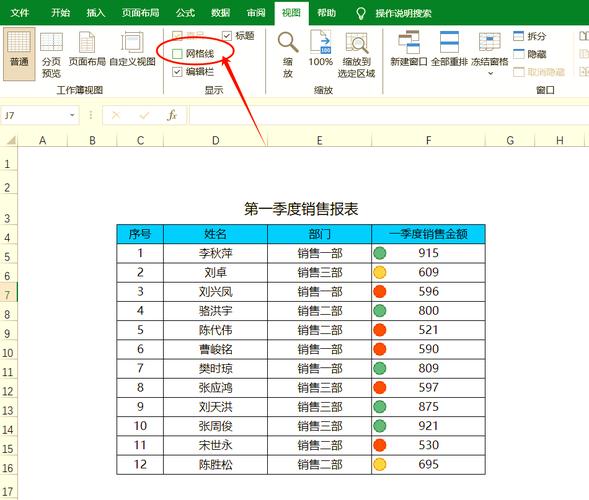Switch to the 插入 tab

tap(95, 13)
